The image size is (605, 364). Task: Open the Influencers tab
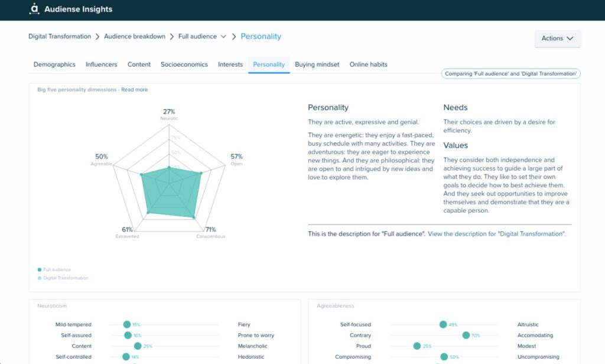(100, 64)
